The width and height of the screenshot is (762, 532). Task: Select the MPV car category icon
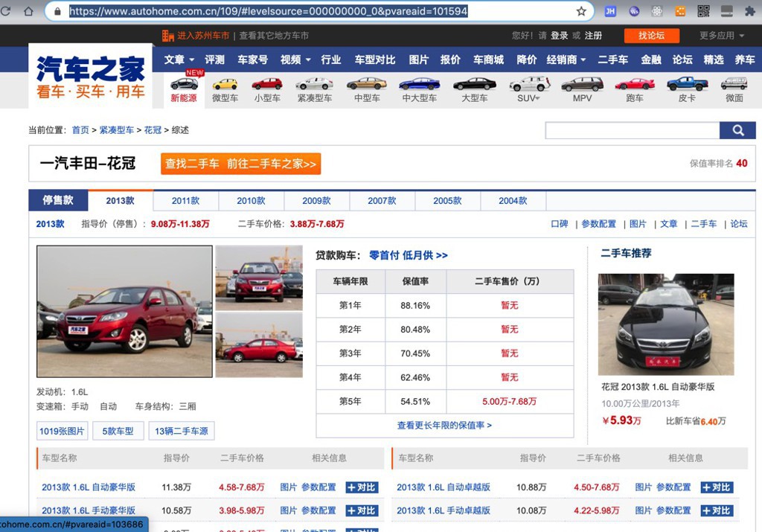tap(582, 90)
